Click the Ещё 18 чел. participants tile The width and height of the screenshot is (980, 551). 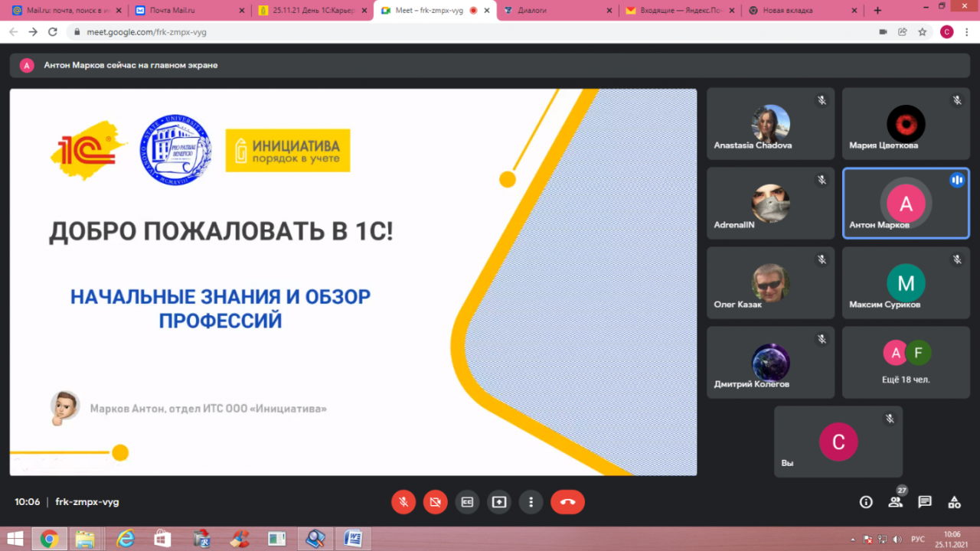[906, 362]
